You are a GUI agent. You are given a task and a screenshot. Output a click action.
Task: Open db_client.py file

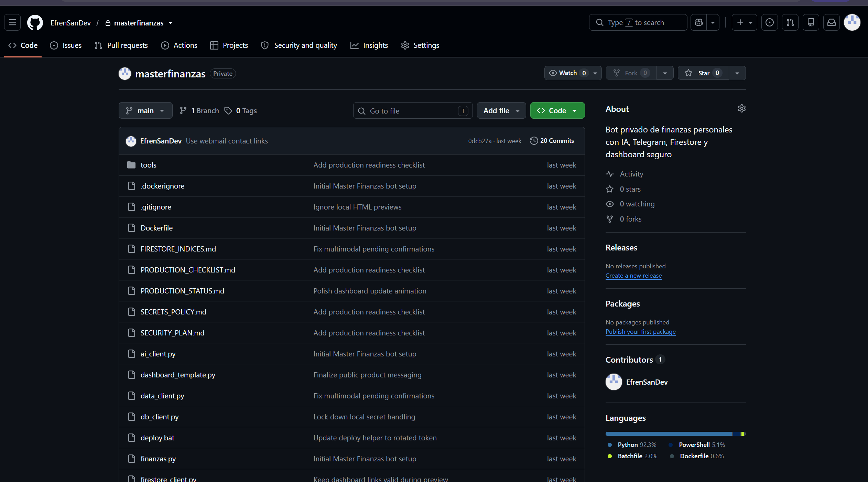160,417
